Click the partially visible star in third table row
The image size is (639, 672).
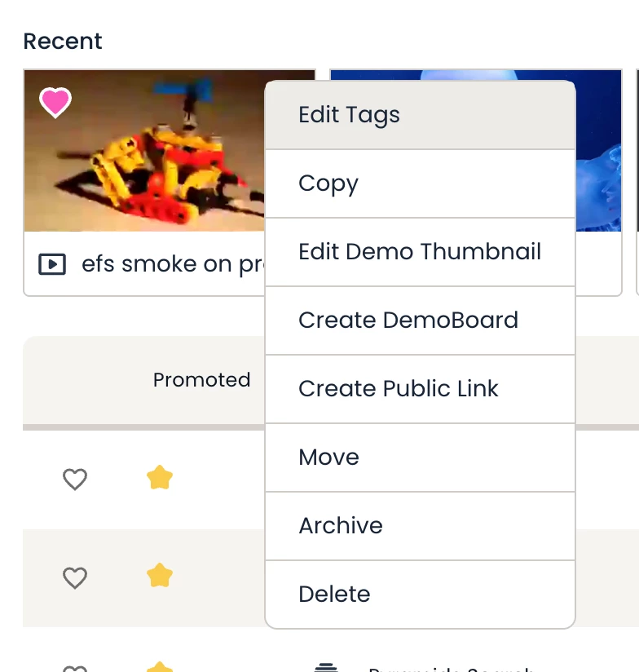click(x=160, y=668)
